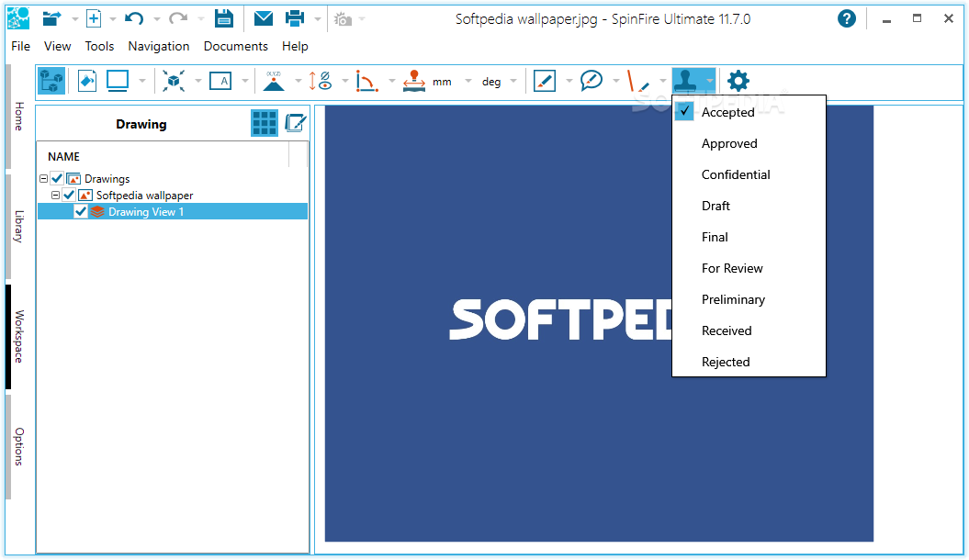This screenshot has width=969, height=560.
Task: Undo the last action
Action: coord(134,19)
